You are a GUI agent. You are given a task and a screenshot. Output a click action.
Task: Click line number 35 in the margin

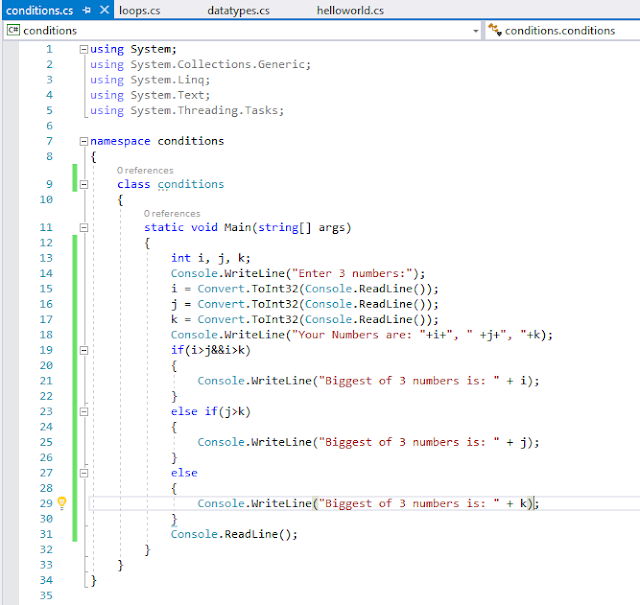[46, 595]
